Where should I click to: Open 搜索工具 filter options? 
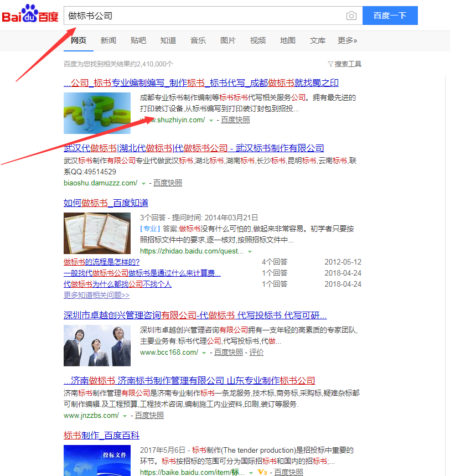pos(345,64)
